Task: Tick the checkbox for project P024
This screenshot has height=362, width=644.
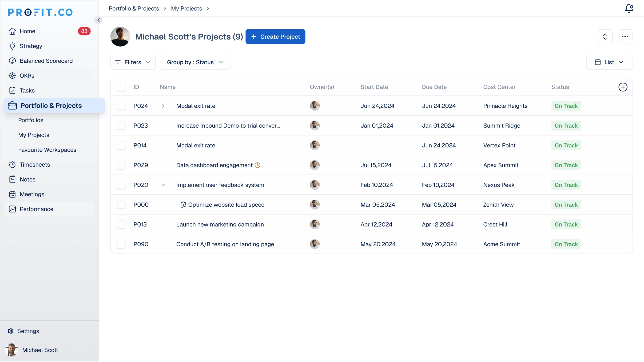Action: click(121, 106)
